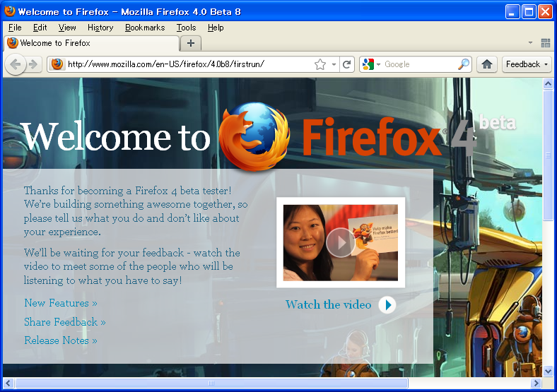Select the Welcome to Firefox tab
The width and height of the screenshot is (557, 392).
click(x=92, y=43)
